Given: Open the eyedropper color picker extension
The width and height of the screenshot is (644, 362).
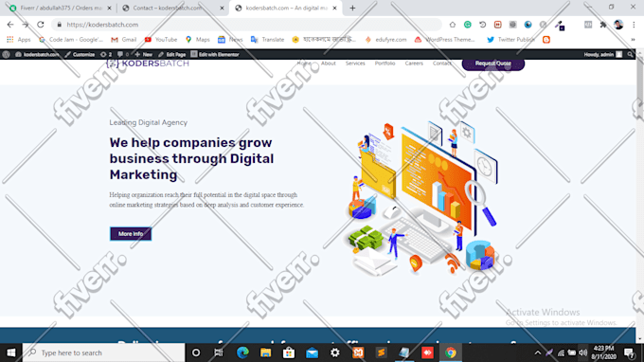Looking at the screenshot, I should click(x=559, y=25).
